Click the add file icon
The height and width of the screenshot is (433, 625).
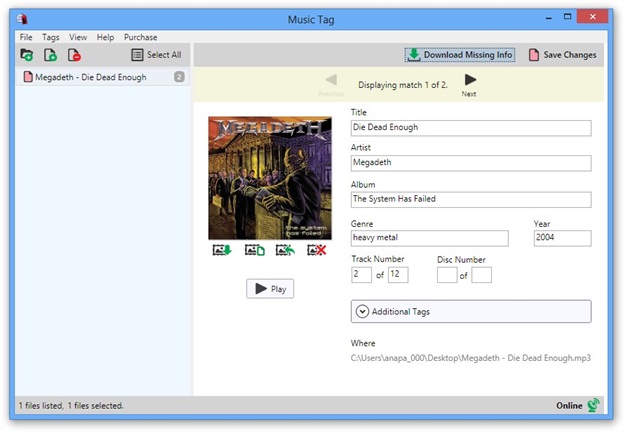click(50, 55)
